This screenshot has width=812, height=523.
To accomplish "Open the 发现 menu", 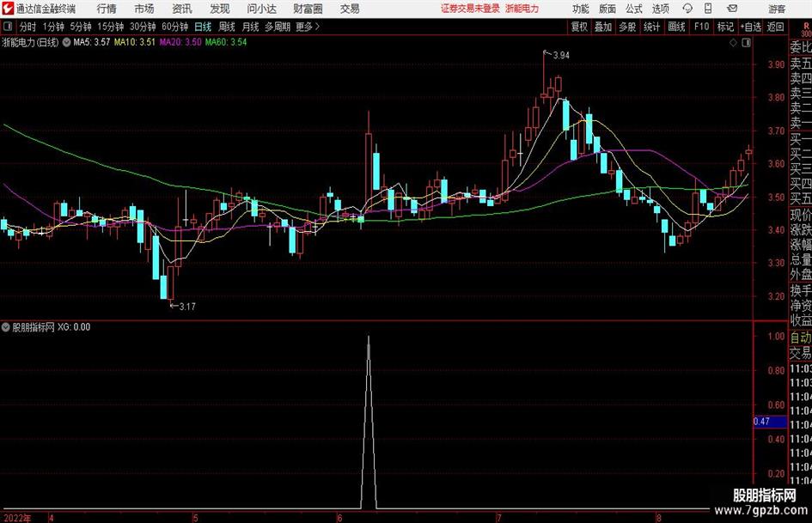I will 220,9.
